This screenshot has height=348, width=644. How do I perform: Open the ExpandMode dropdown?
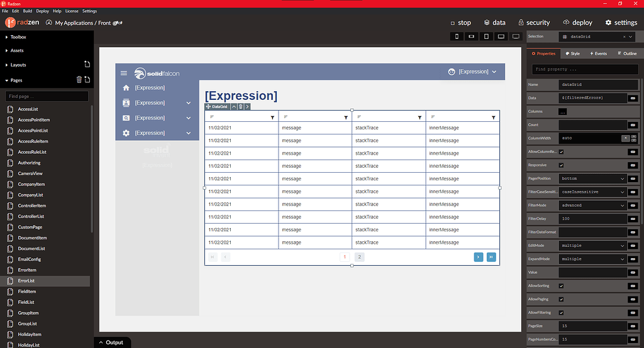(592, 259)
